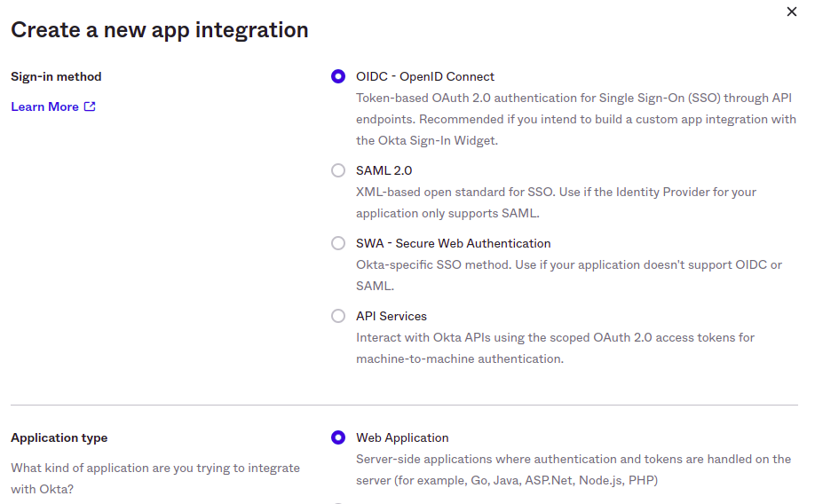Click description 'Okta-specific SSO method'
The height and width of the screenshot is (504, 815).
tap(569, 275)
